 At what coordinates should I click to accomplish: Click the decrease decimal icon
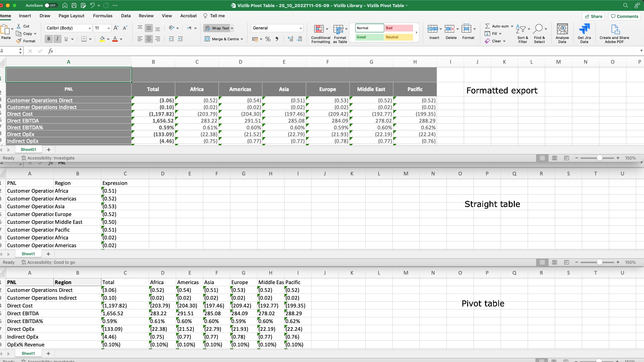point(300,39)
